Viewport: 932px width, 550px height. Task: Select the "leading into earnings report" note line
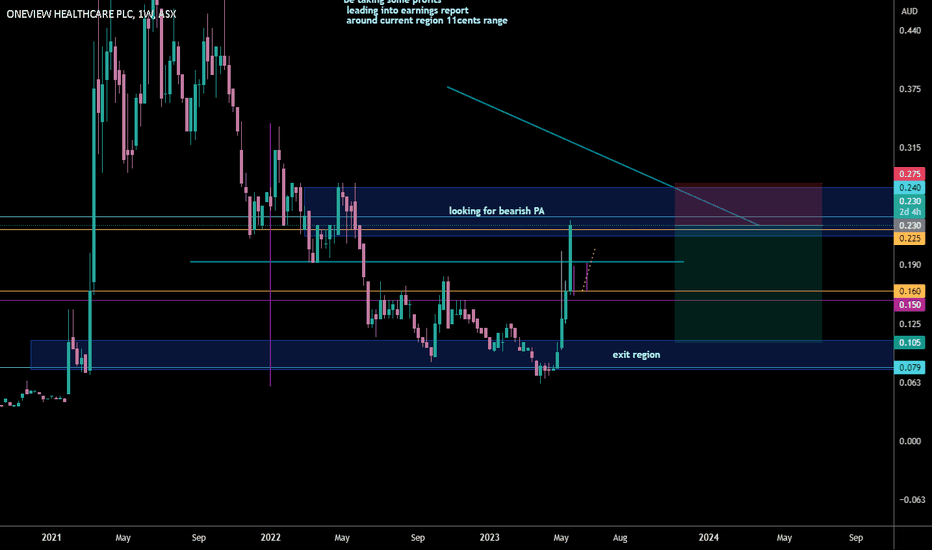coord(407,11)
